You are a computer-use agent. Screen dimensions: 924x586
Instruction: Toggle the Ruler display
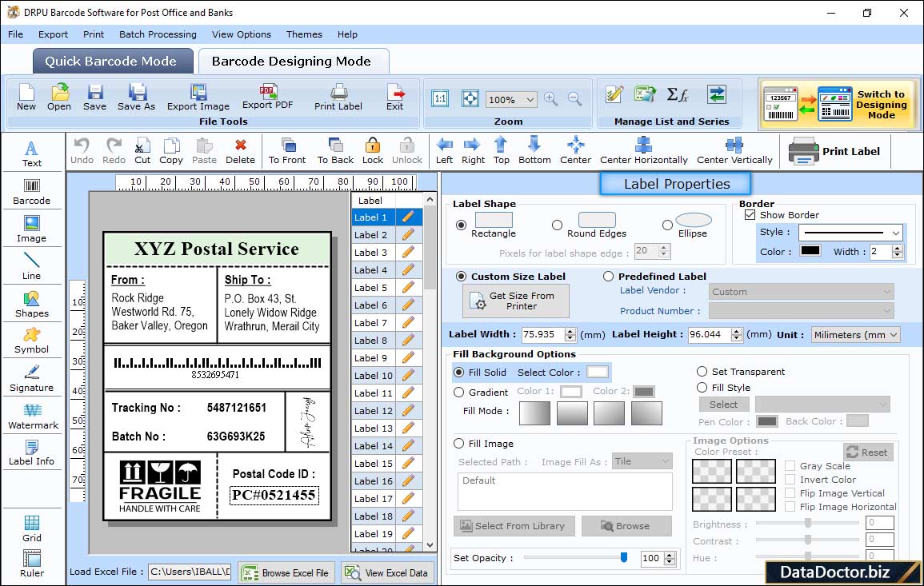pos(32,564)
